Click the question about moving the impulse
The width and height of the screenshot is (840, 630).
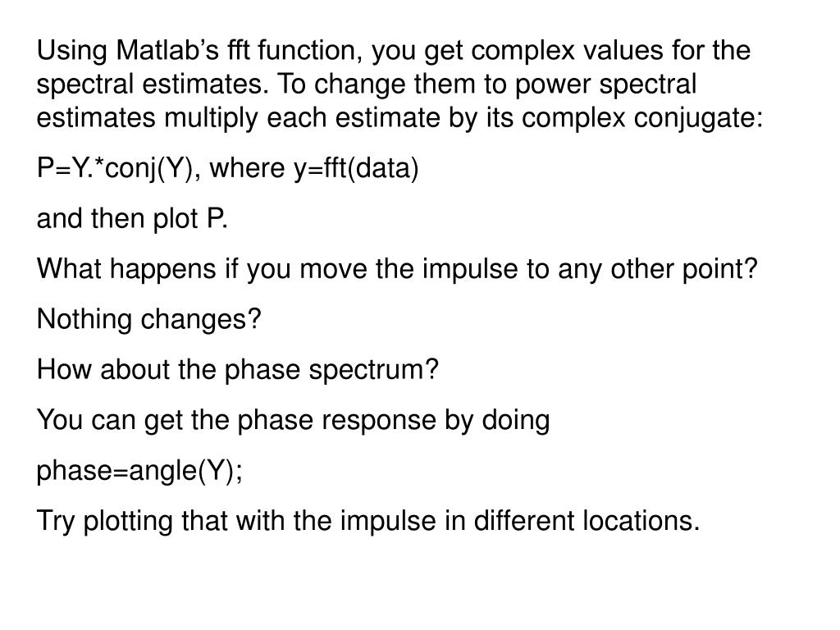(397, 268)
